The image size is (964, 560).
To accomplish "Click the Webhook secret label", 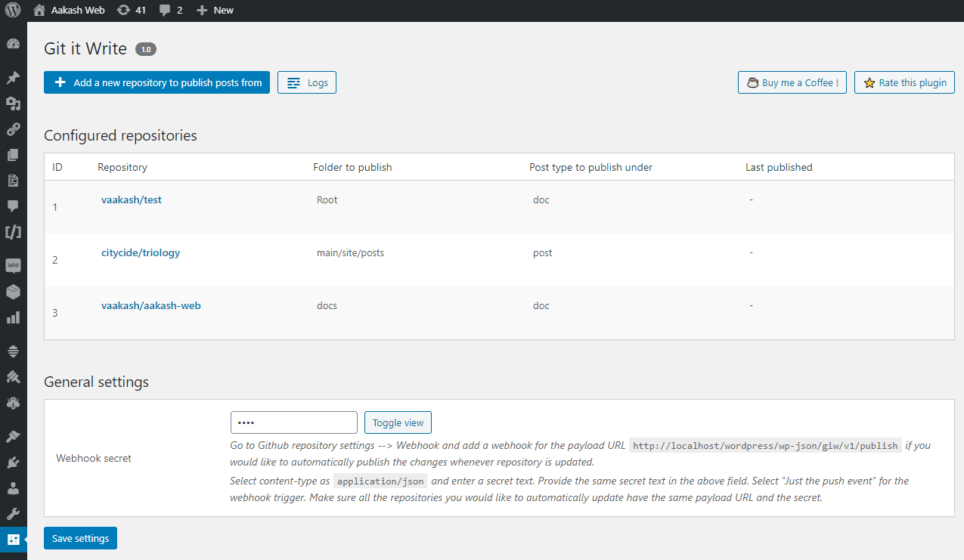I will point(94,458).
